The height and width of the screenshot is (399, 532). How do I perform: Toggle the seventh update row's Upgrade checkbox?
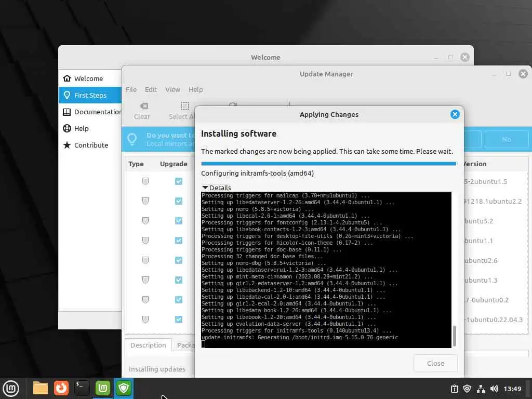tap(179, 300)
